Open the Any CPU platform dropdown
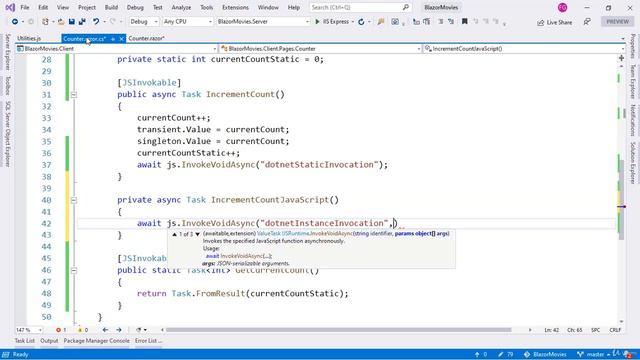This screenshot has width=640, height=360. point(187,22)
